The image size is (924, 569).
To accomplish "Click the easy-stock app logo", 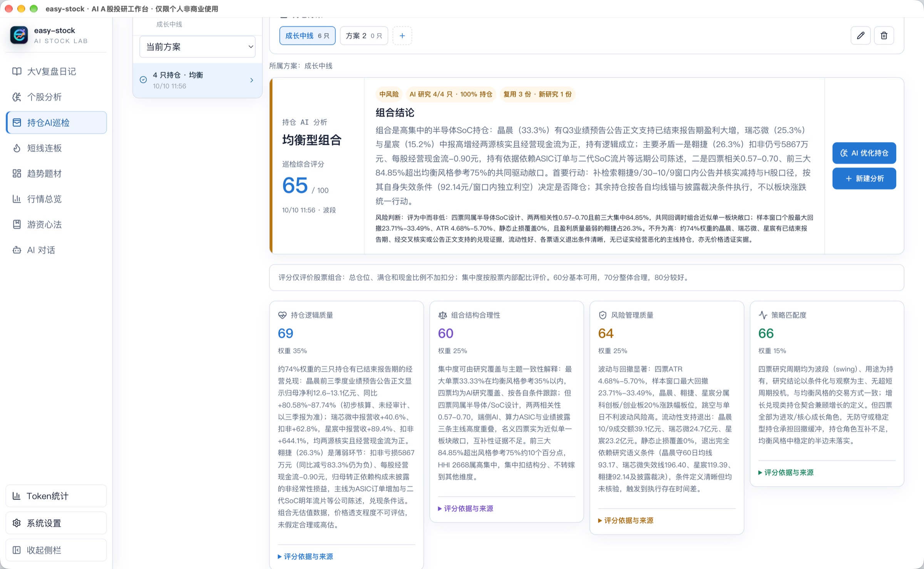I will tap(19, 35).
